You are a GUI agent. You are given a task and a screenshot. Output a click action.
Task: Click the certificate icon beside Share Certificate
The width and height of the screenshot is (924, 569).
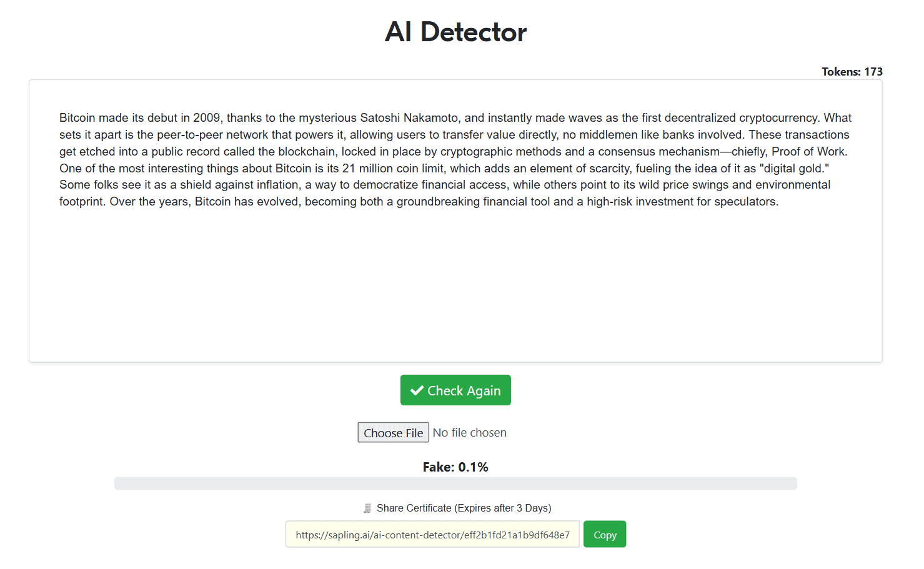click(x=367, y=508)
